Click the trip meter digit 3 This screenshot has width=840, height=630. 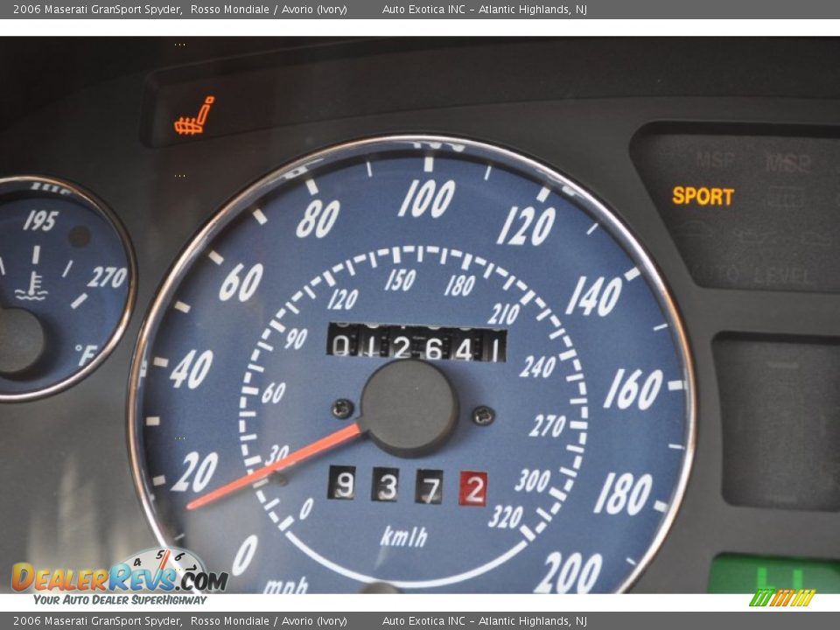pyautogui.click(x=386, y=486)
